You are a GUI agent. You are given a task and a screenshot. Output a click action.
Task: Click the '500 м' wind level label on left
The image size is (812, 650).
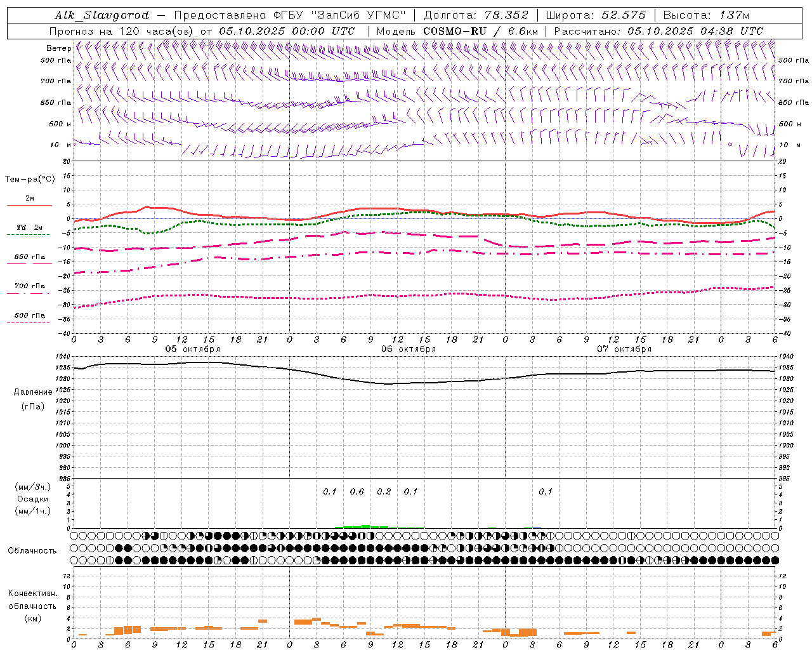[60, 124]
